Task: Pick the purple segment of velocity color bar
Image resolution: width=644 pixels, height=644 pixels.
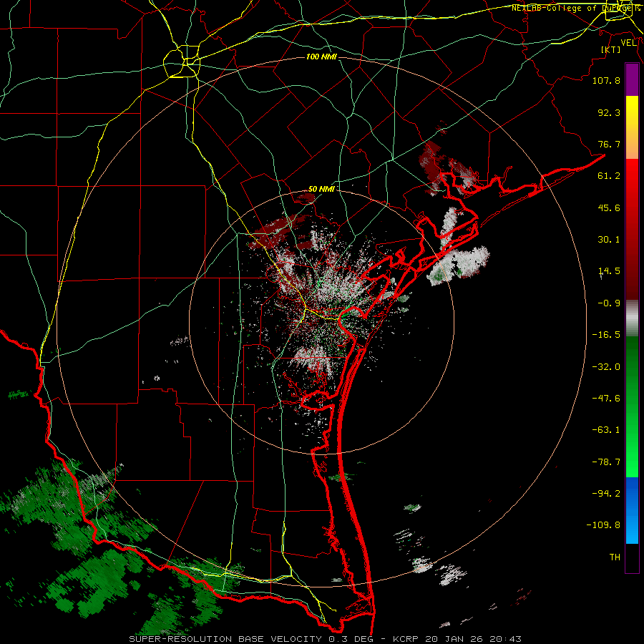Action: tap(632, 79)
